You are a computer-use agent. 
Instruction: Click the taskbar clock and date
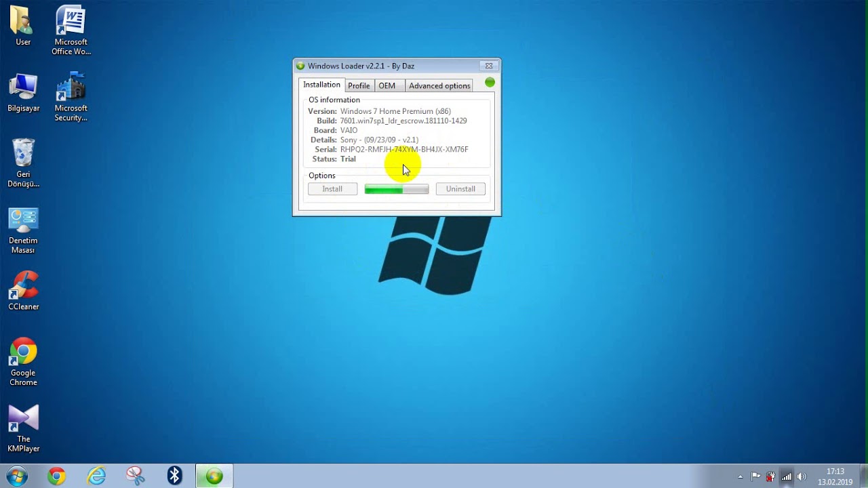tap(835, 476)
